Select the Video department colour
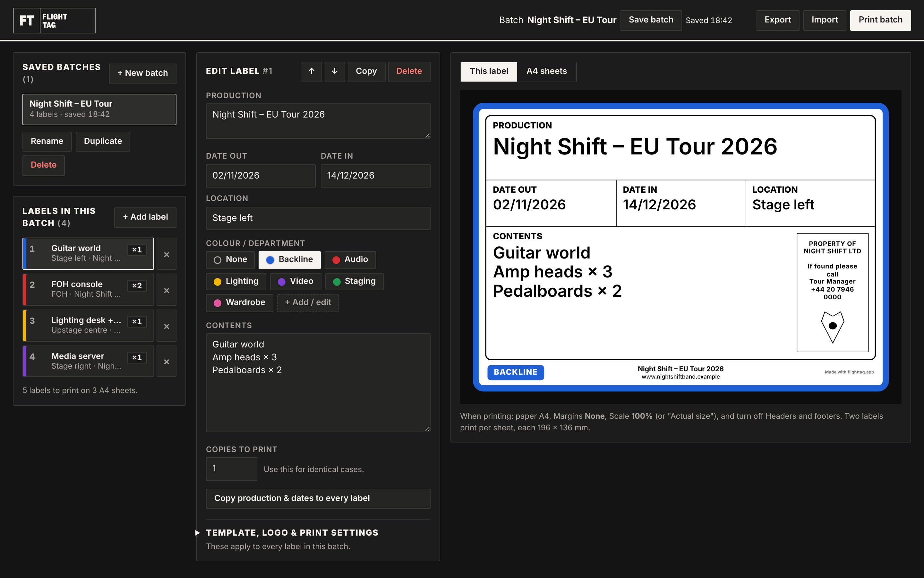The width and height of the screenshot is (924, 578). click(295, 281)
